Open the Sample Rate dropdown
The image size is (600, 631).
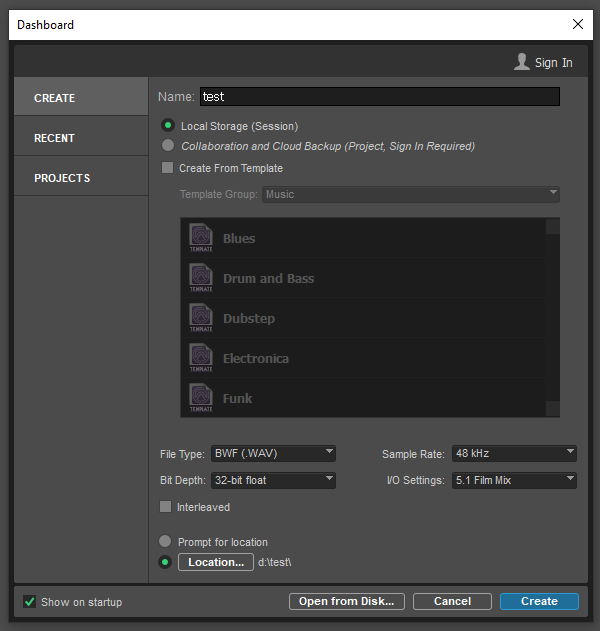(514, 454)
